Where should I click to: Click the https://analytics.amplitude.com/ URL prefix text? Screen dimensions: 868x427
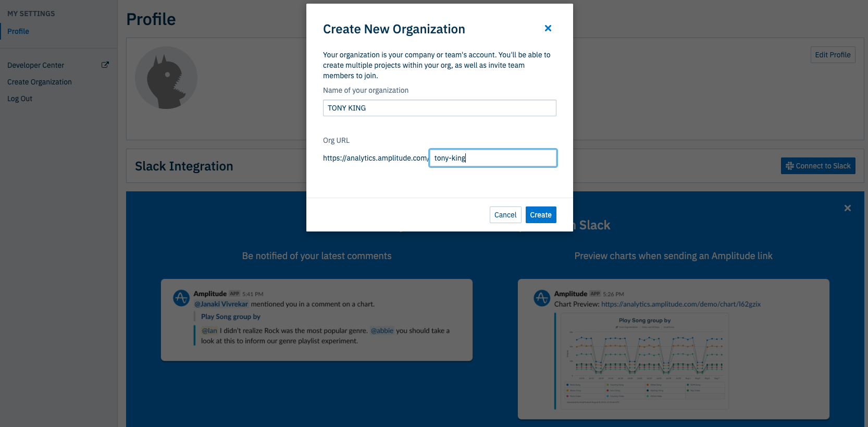point(376,158)
